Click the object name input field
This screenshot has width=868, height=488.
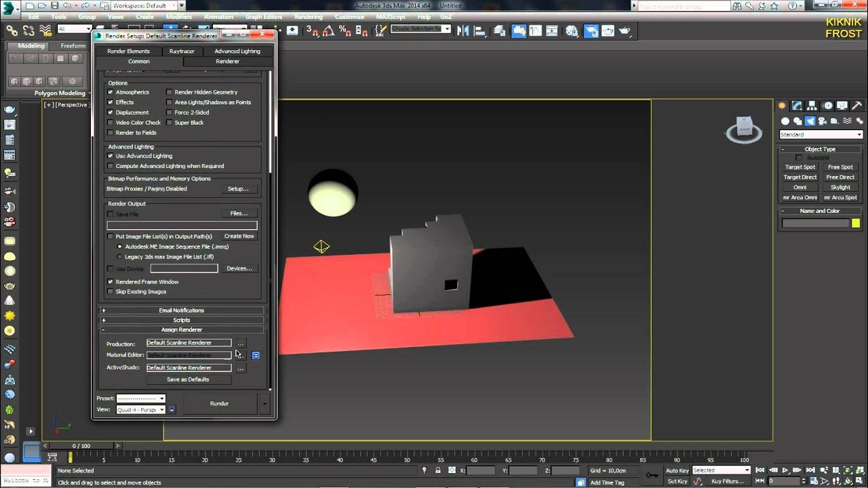tap(815, 223)
